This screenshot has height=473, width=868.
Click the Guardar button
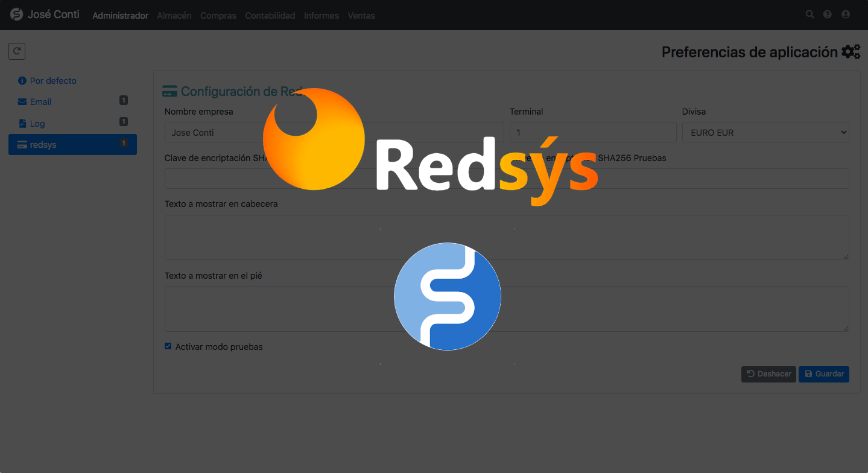pos(823,374)
